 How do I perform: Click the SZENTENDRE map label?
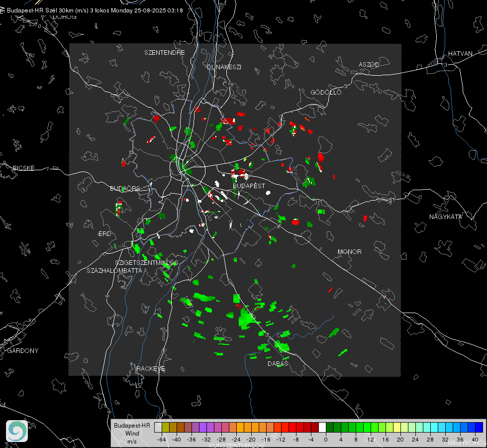pos(165,53)
